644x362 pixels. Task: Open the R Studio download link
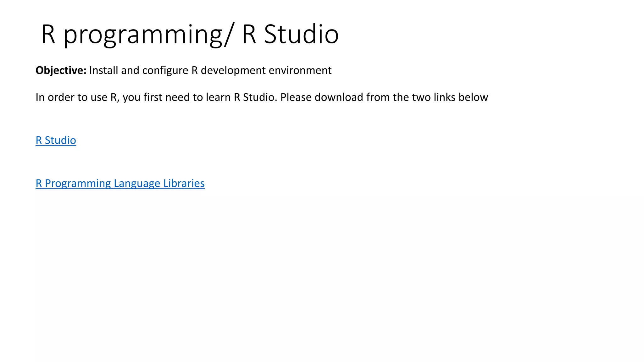(56, 140)
